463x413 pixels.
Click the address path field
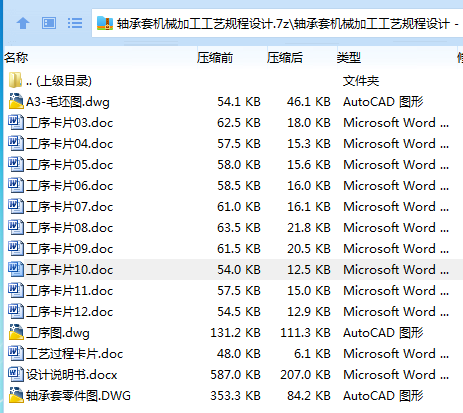277,23
